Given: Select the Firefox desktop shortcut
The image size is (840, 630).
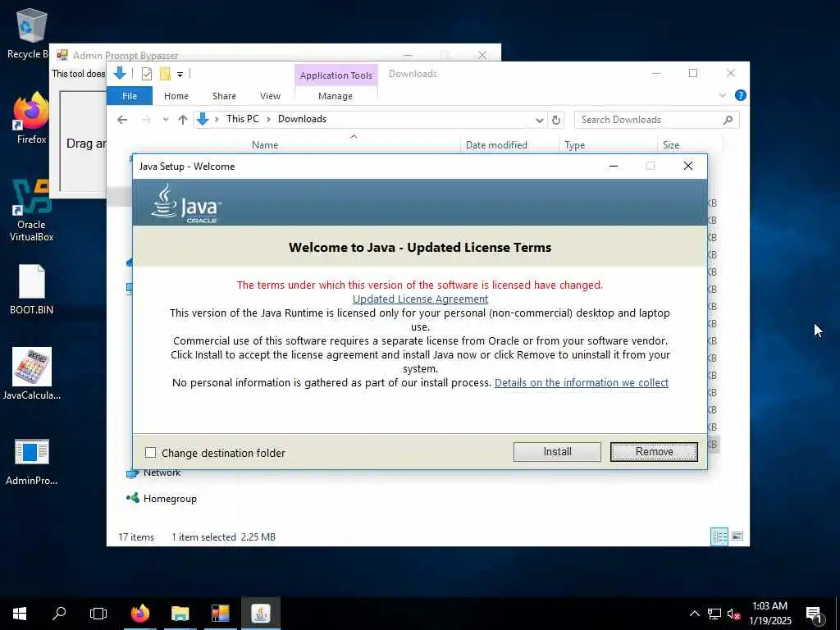Looking at the screenshot, I should tap(32, 118).
